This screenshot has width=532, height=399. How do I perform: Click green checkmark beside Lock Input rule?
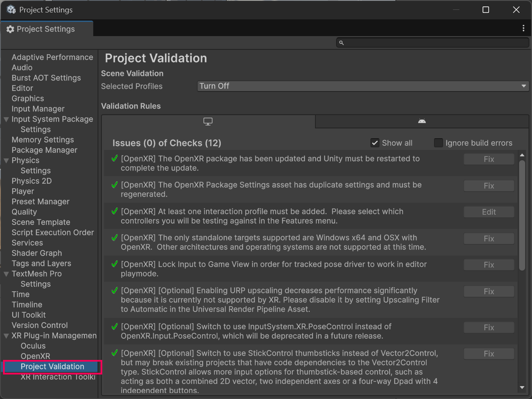[114, 264]
